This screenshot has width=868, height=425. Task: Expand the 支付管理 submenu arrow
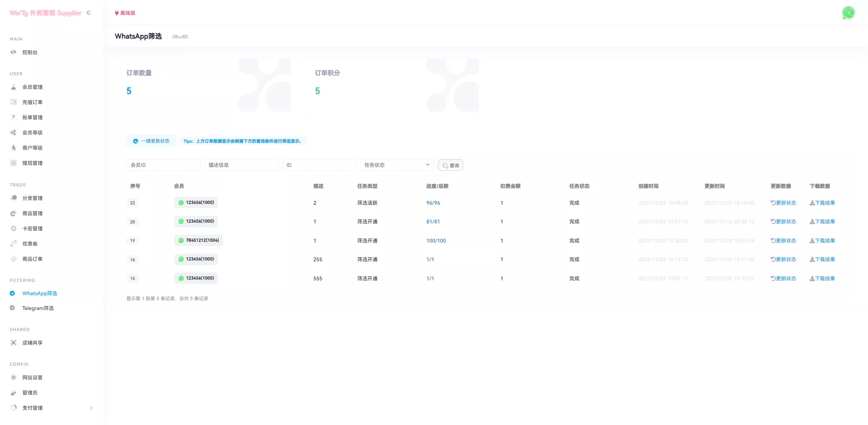click(91, 408)
